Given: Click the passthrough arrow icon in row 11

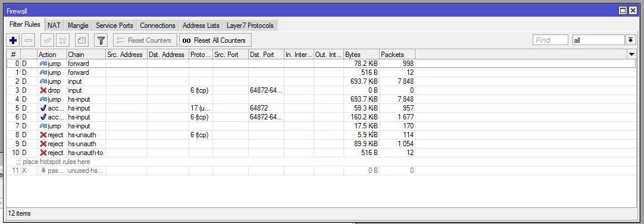Looking at the screenshot, I should pyautogui.click(x=43, y=171).
